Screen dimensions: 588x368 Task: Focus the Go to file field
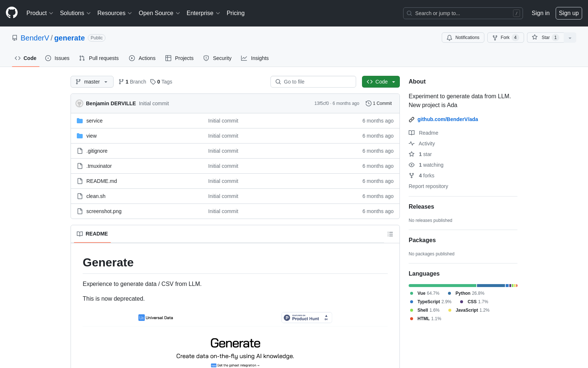point(313,82)
